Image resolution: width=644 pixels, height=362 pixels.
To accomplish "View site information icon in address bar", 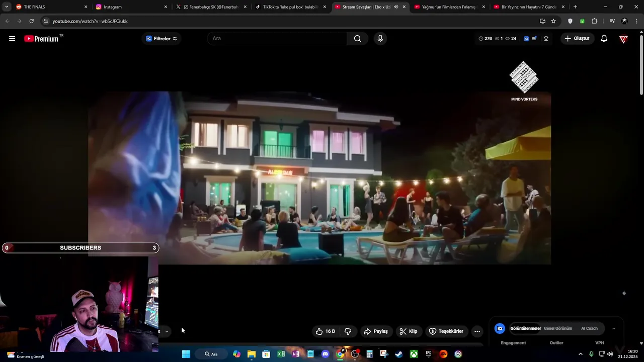I will coord(46,21).
